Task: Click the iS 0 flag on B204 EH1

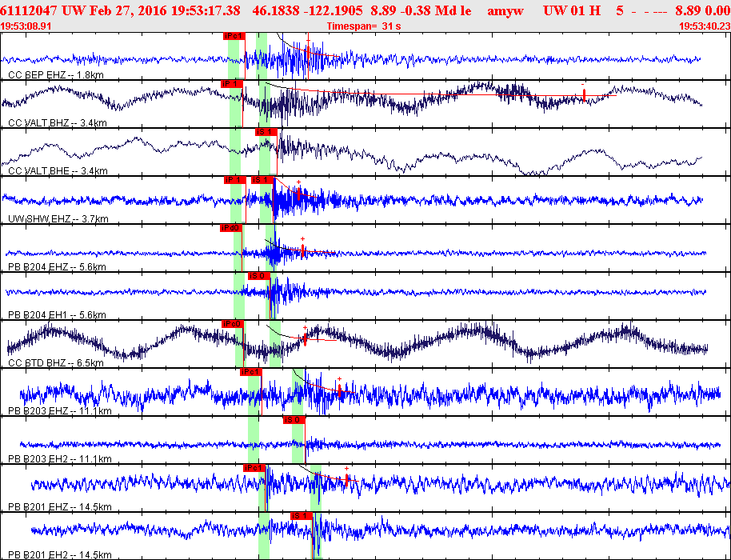Action: (259, 276)
